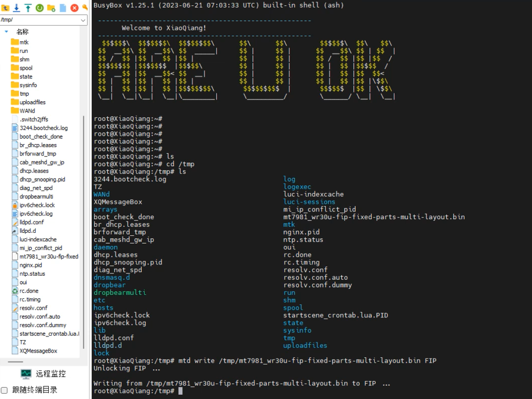
Task: Select brforward_tmp in file list
Action: [38, 154]
